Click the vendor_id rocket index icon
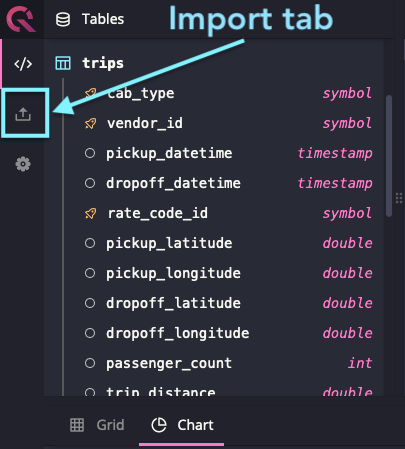405x449 pixels. coord(90,123)
